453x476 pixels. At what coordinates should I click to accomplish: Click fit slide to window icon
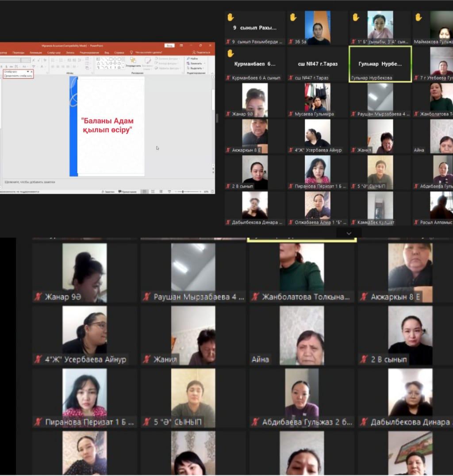click(x=213, y=192)
